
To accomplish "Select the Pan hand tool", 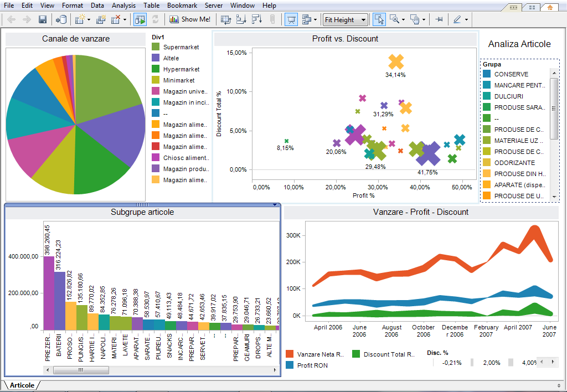I will [414, 19].
